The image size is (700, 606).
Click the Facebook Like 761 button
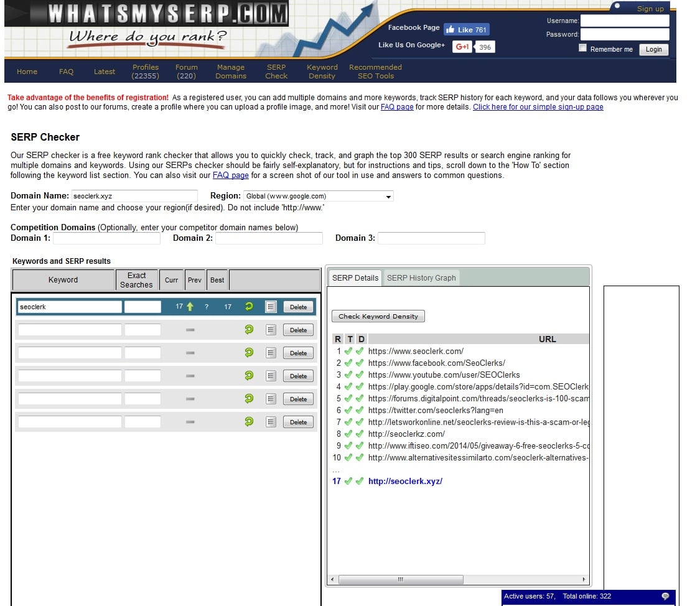(466, 29)
